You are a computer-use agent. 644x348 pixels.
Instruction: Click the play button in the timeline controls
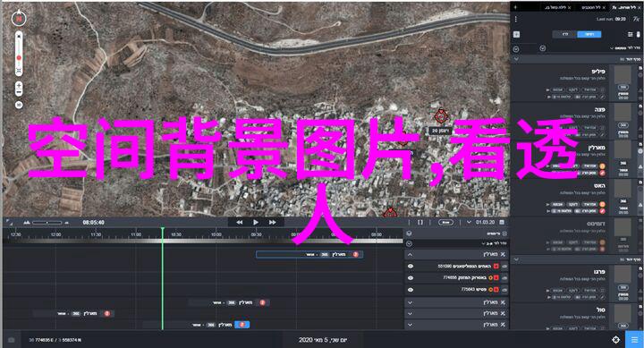pyautogui.click(x=256, y=222)
